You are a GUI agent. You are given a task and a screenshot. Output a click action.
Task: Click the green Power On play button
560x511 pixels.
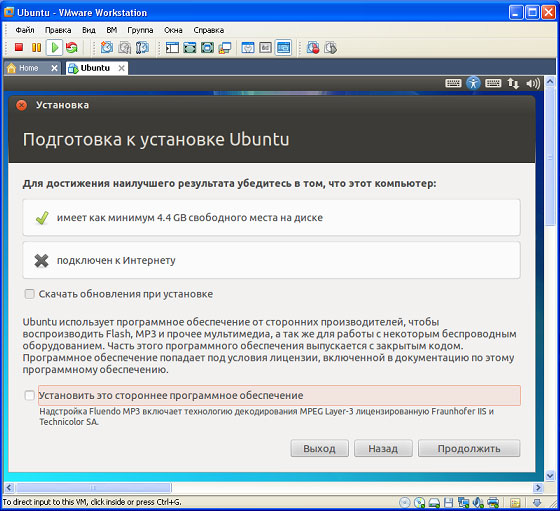[54, 47]
